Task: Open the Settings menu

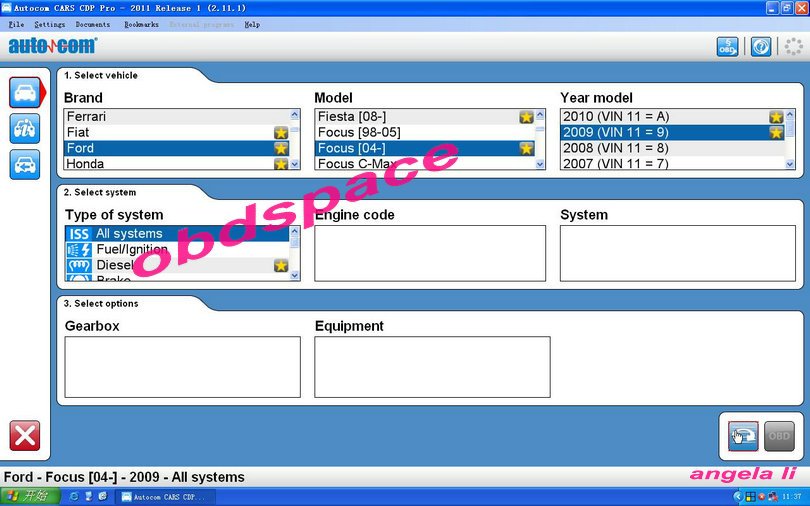Action: [x=50, y=24]
